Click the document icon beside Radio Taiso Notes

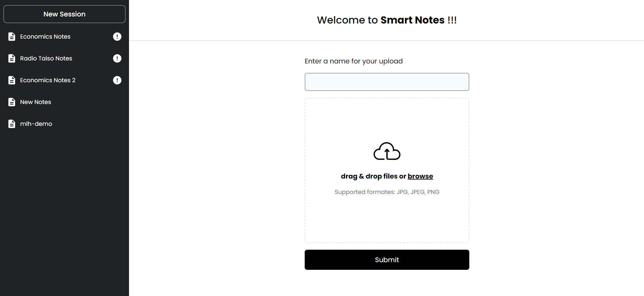(x=12, y=58)
